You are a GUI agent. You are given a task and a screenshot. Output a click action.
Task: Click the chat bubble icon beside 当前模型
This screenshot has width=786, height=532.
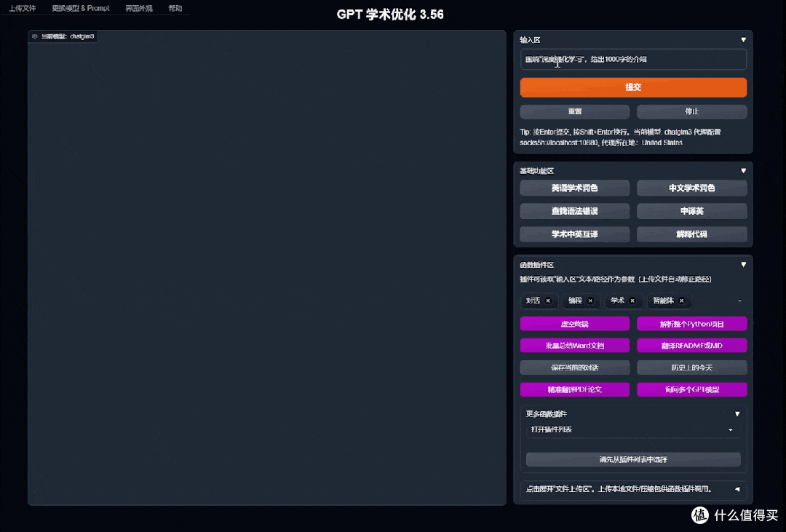pos(35,36)
